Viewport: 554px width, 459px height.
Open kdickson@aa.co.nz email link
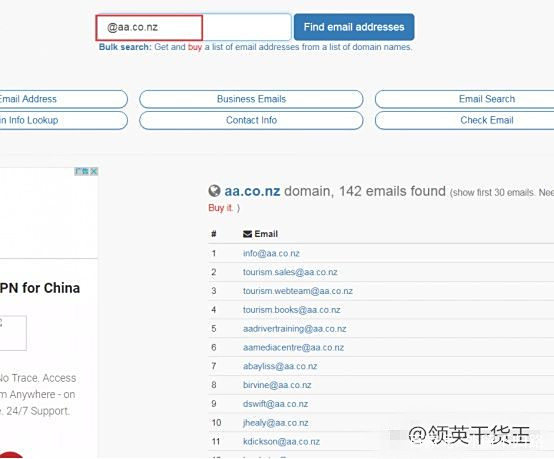tap(281, 441)
